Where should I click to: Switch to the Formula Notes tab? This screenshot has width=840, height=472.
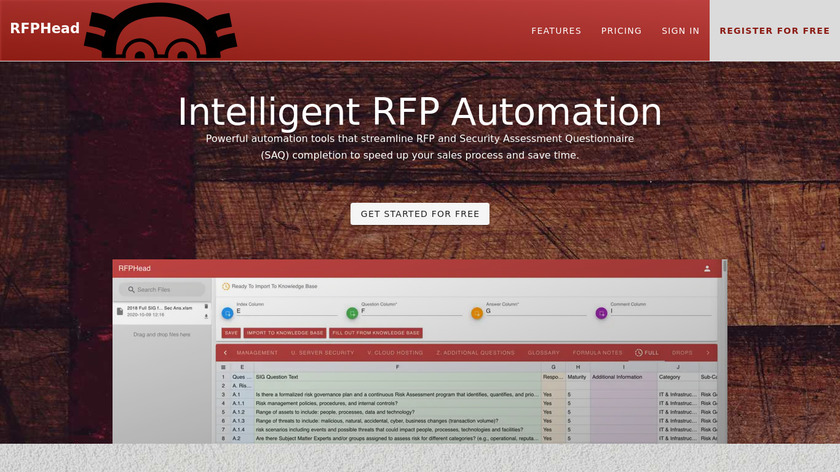tap(597, 353)
